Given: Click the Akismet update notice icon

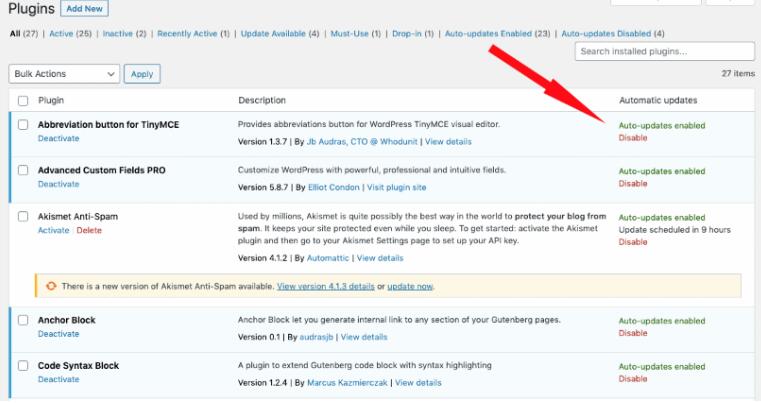Looking at the screenshot, I should (51, 286).
